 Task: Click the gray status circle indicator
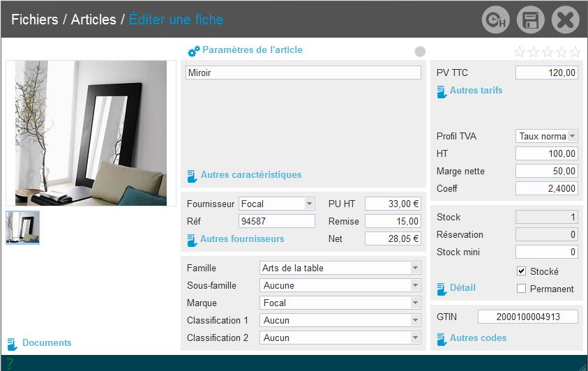420,52
